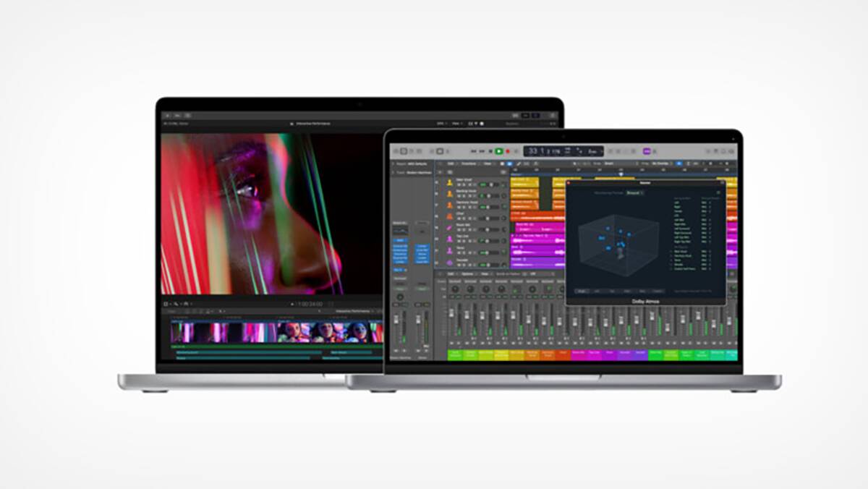Click the purple icon in Logic's control bar
This screenshot has width=868, height=489.
pos(647,151)
